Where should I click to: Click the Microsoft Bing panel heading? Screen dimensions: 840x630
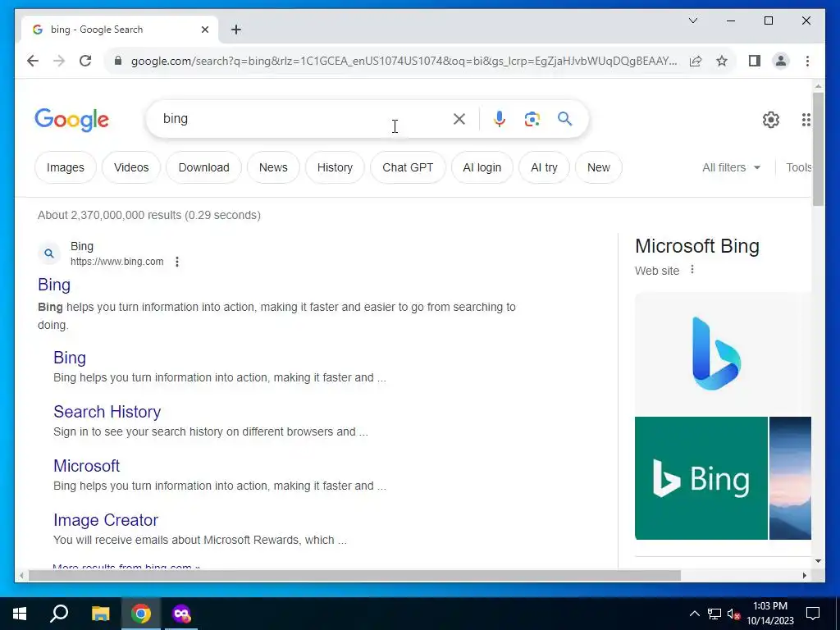(x=697, y=246)
